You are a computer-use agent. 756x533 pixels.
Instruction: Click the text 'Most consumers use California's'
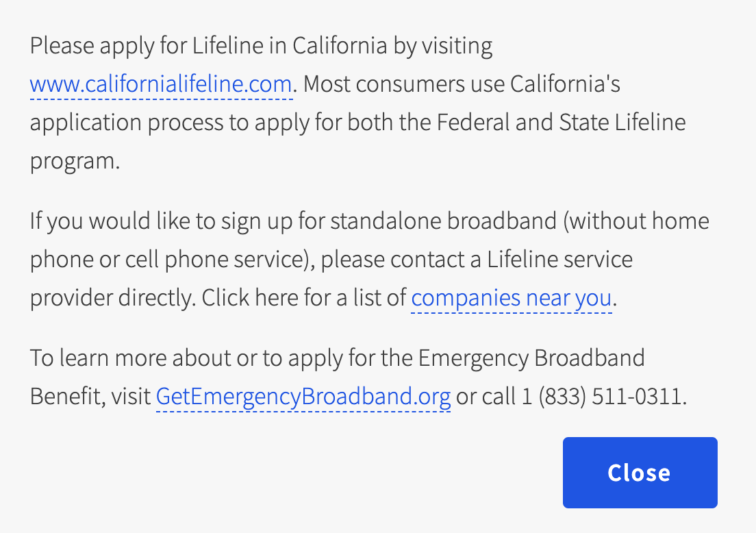[462, 84]
